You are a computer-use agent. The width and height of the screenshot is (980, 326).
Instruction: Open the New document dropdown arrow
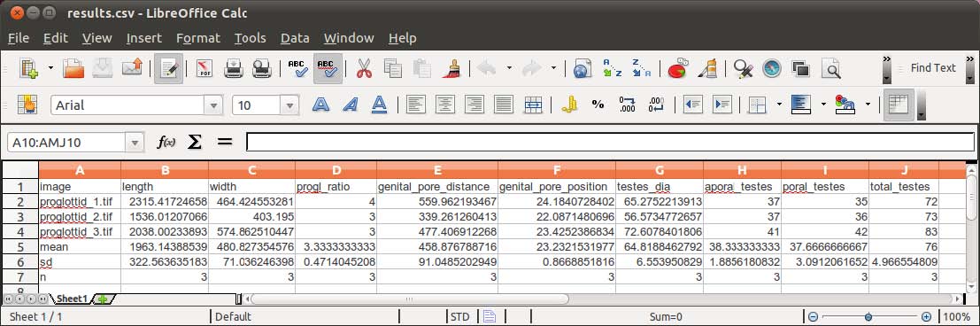click(50, 68)
